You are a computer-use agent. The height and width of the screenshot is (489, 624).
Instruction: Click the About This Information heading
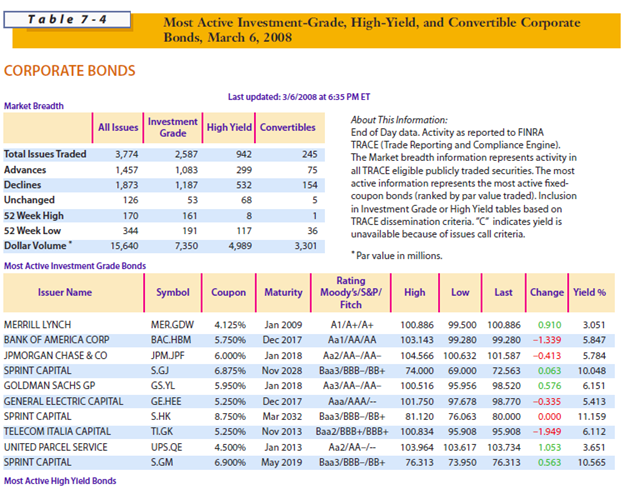(399, 120)
